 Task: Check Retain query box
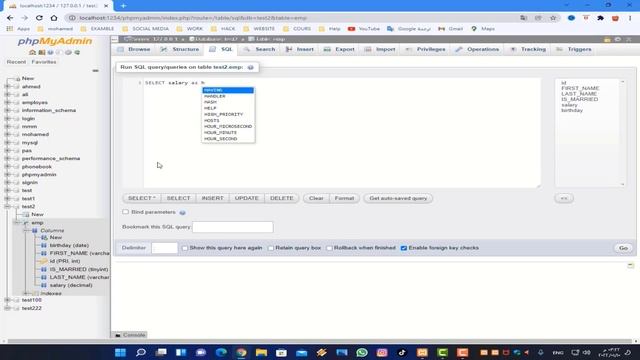271,248
